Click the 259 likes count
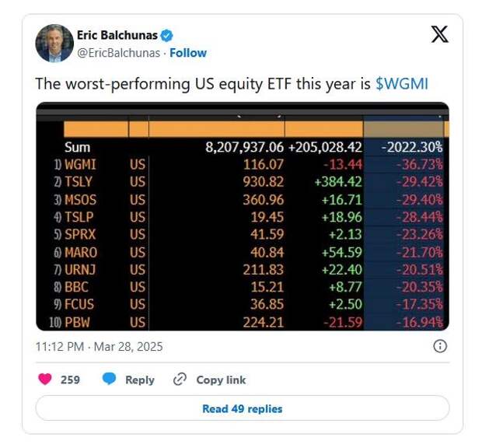The image size is (482, 448). 70,380
